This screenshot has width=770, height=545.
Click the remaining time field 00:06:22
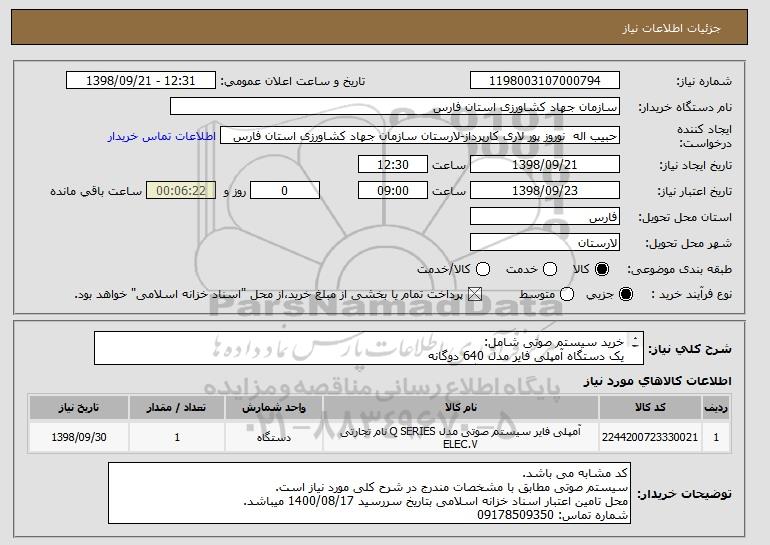[x=181, y=191]
